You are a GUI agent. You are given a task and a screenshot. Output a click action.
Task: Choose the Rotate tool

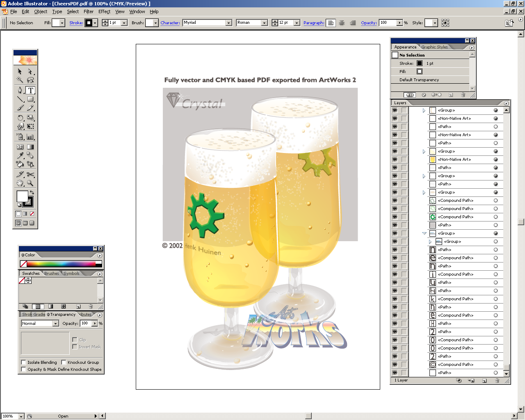[20, 118]
